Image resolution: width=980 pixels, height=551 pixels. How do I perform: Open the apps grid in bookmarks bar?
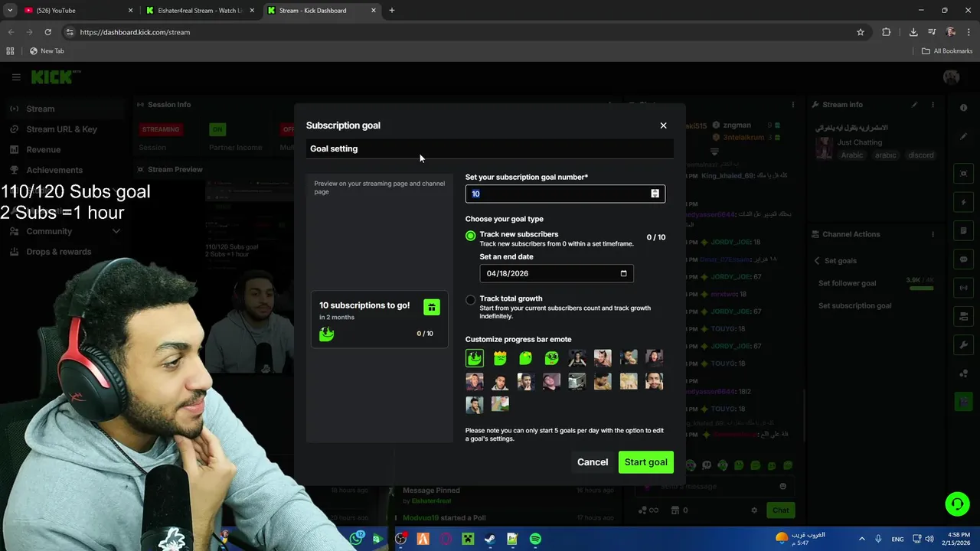tap(10, 51)
